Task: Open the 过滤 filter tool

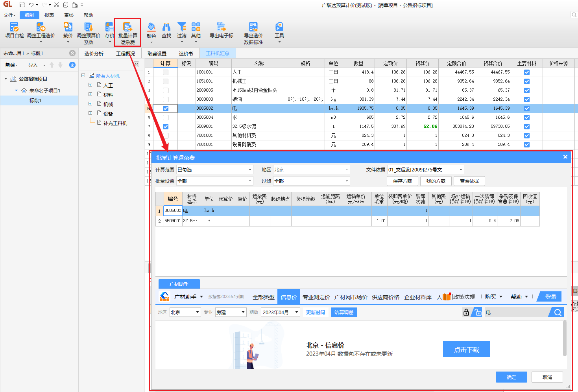Action: coord(182,27)
